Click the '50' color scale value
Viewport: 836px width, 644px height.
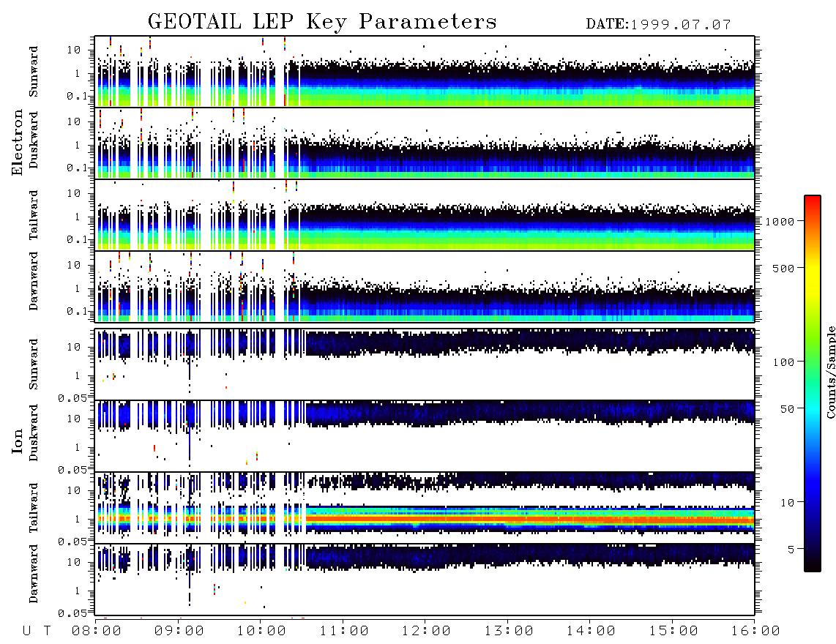(x=787, y=409)
